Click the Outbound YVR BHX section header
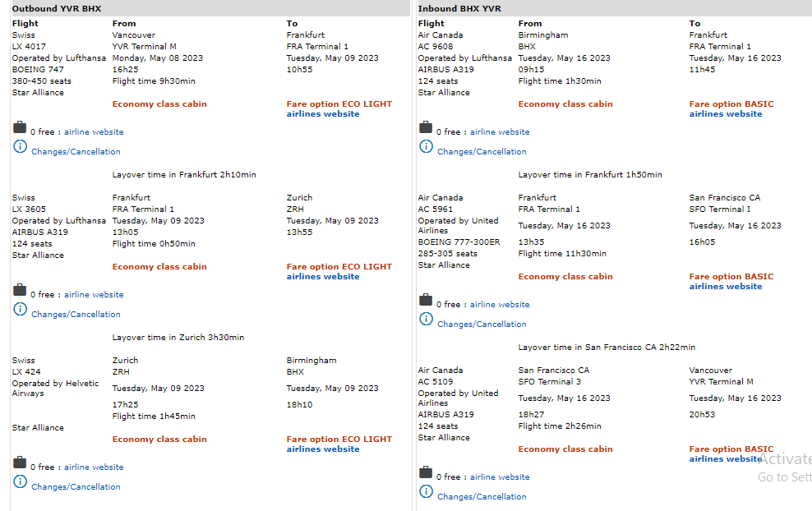Viewport: 812px width, 511px height. point(57,8)
